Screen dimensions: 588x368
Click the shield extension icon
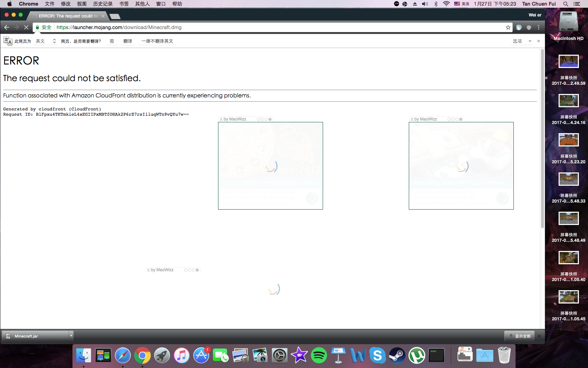click(x=529, y=27)
